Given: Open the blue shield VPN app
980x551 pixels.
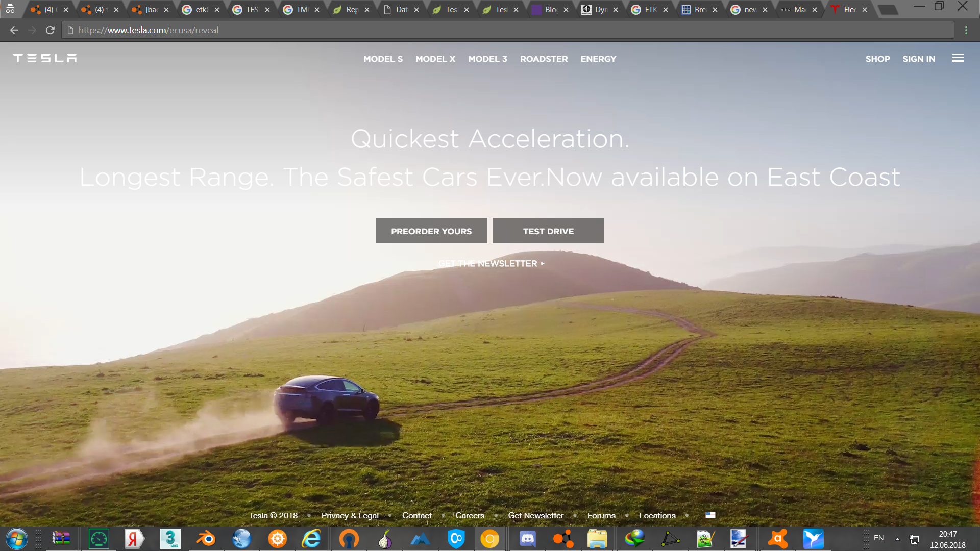Looking at the screenshot, I should pos(456,539).
